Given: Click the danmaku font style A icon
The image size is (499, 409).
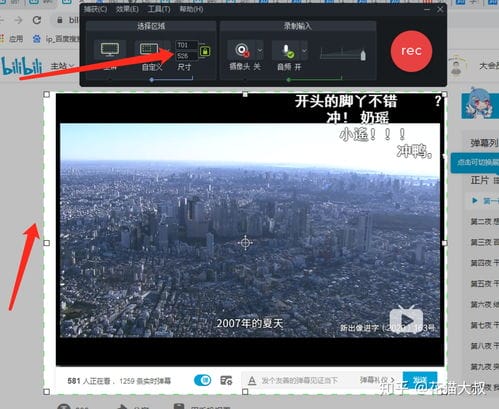Looking at the screenshot, I should (x=252, y=380).
